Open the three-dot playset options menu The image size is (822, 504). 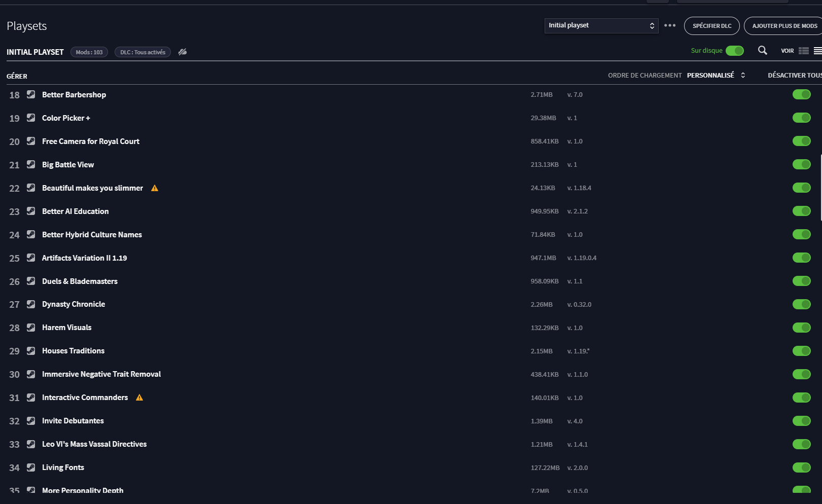click(x=670, y=25)
